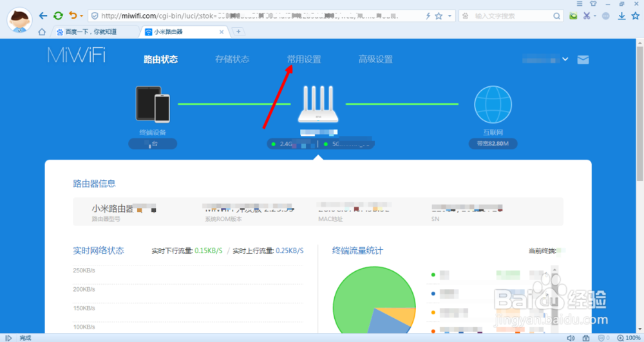Open the 存储状态 page

[232, 59]
